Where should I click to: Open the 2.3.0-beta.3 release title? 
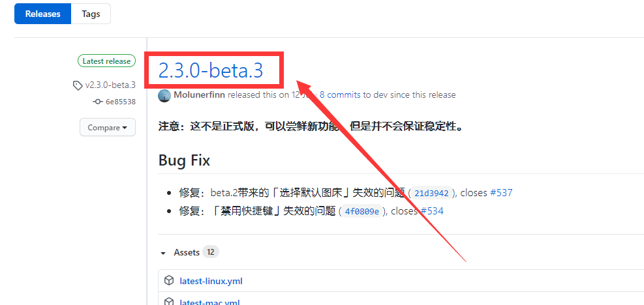pyautogui.click(x=211, y=70)
